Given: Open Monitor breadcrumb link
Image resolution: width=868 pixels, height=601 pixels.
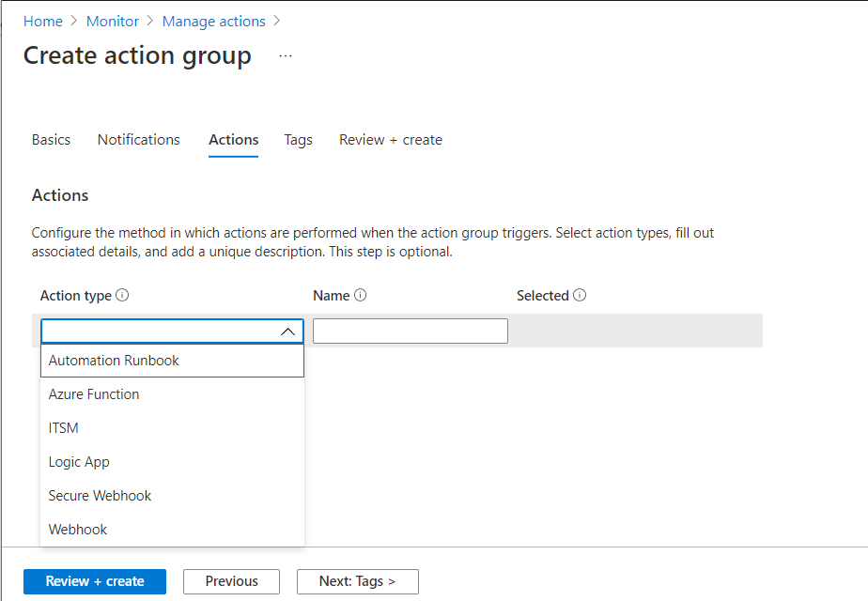Looking at the screenshot, I should [113, 22].
